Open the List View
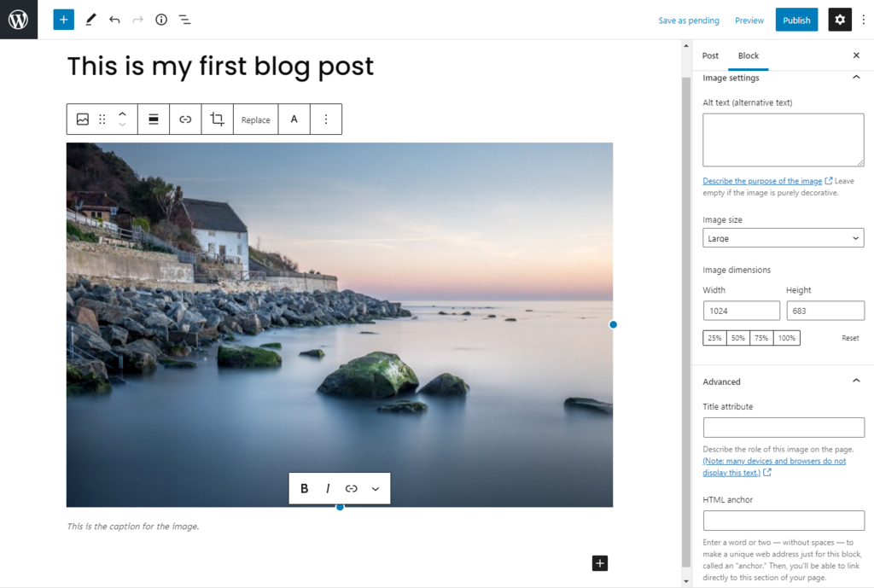874x588 pixels. pos(184,19)
